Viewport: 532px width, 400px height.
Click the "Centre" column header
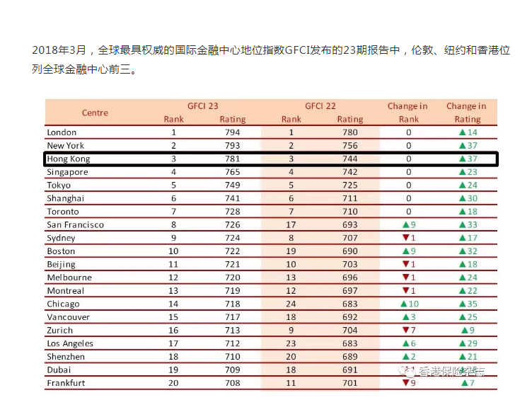click(95, 113)
